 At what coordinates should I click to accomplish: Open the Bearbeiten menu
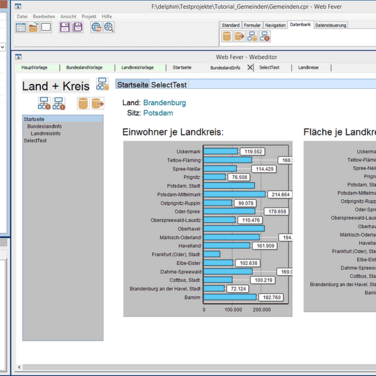pyautogui.click(x=44, y=16)
